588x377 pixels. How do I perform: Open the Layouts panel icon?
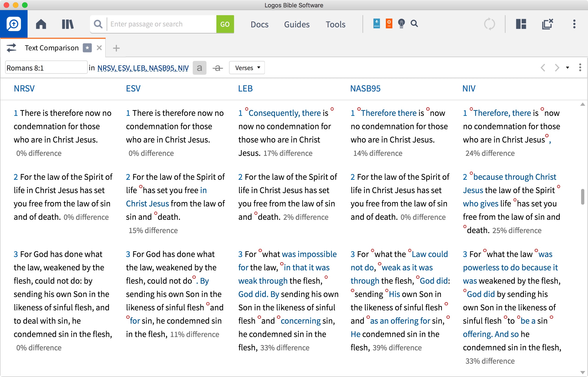[x=521, y=24]
